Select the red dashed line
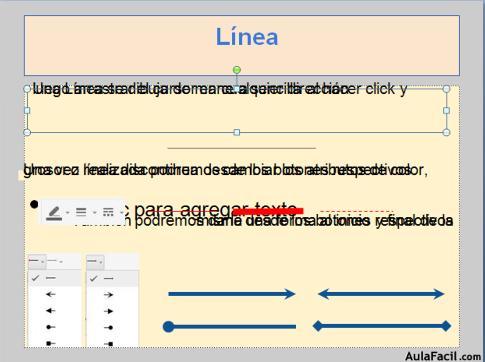This screenshot has height=362, width=485. (357, 211)
